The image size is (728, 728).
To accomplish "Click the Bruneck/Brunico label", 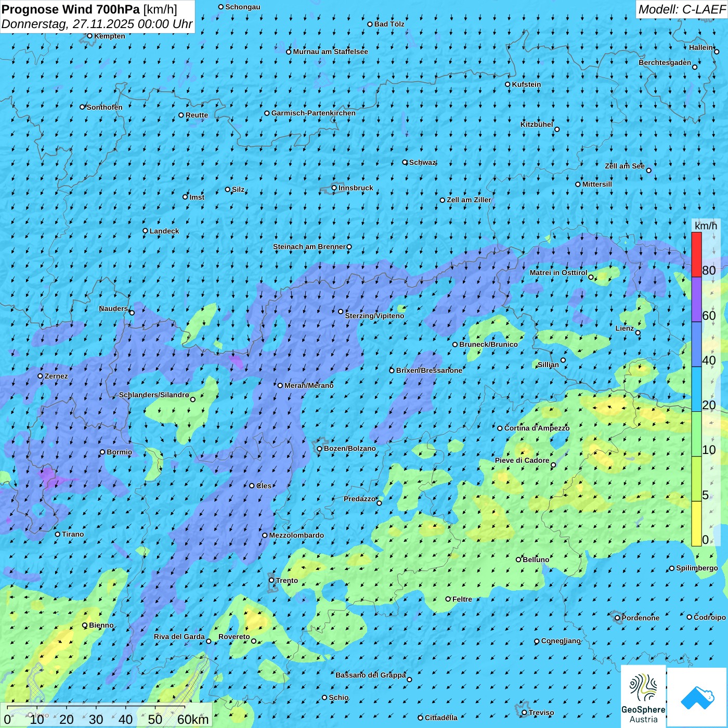I will pos(488,344).
